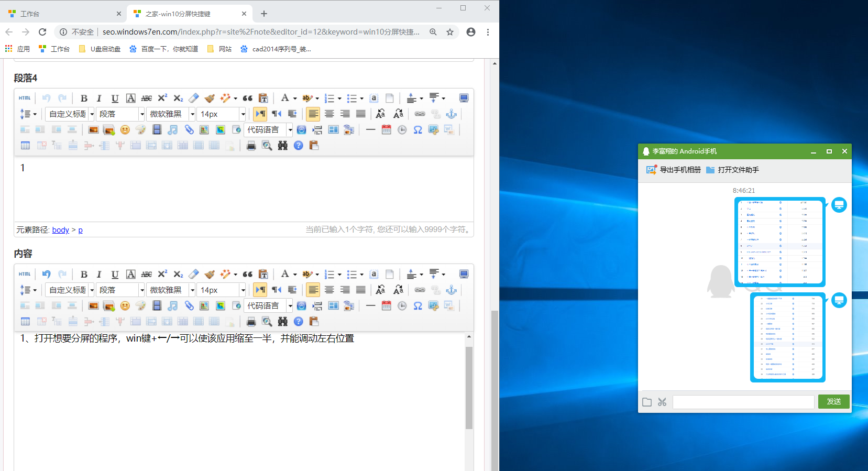Click printer icon in the 内容 toolbar
This screenshot has height=471, width=868.
click(x=251, y=322)
